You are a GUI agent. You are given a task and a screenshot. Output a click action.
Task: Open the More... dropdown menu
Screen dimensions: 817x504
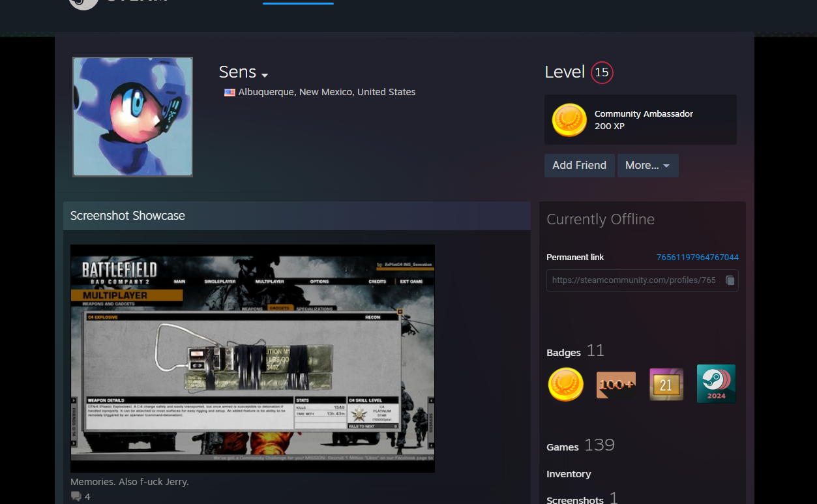pos(647,166)
